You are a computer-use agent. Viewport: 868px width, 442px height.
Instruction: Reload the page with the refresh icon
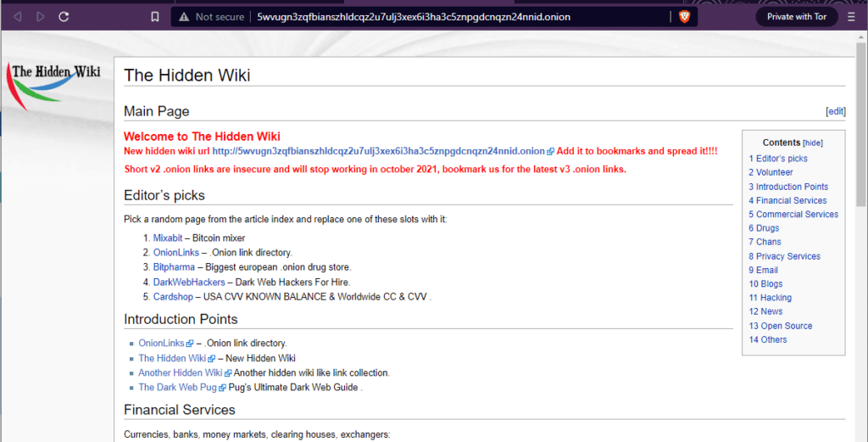[x=64, y=17]
